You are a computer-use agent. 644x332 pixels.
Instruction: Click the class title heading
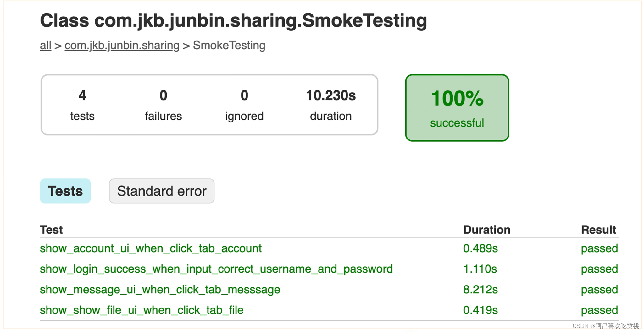[233, 21]
